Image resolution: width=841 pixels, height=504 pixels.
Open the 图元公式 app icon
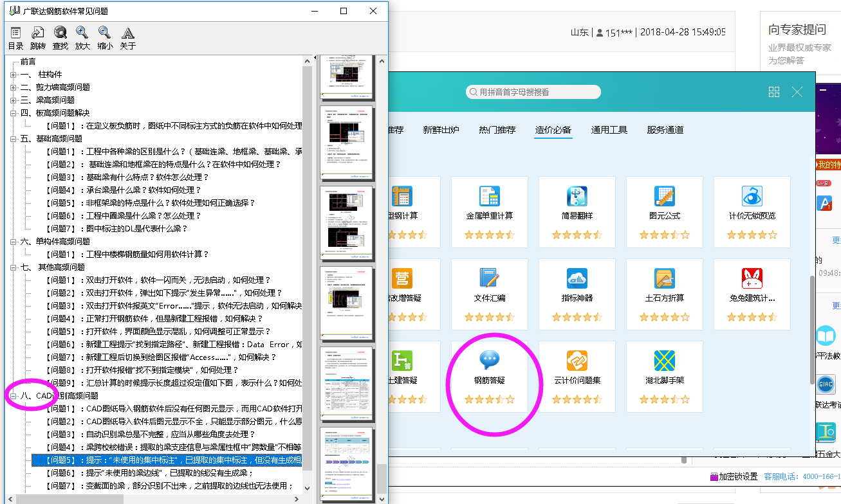[665, 196]
